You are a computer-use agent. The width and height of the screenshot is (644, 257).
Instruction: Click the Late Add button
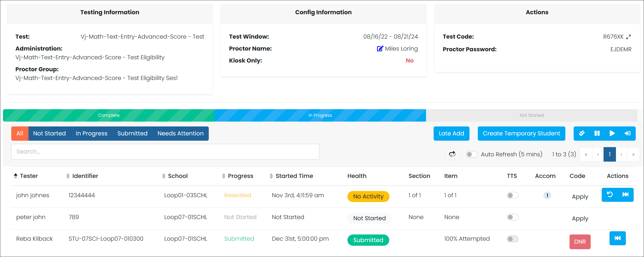coord(451,134)
